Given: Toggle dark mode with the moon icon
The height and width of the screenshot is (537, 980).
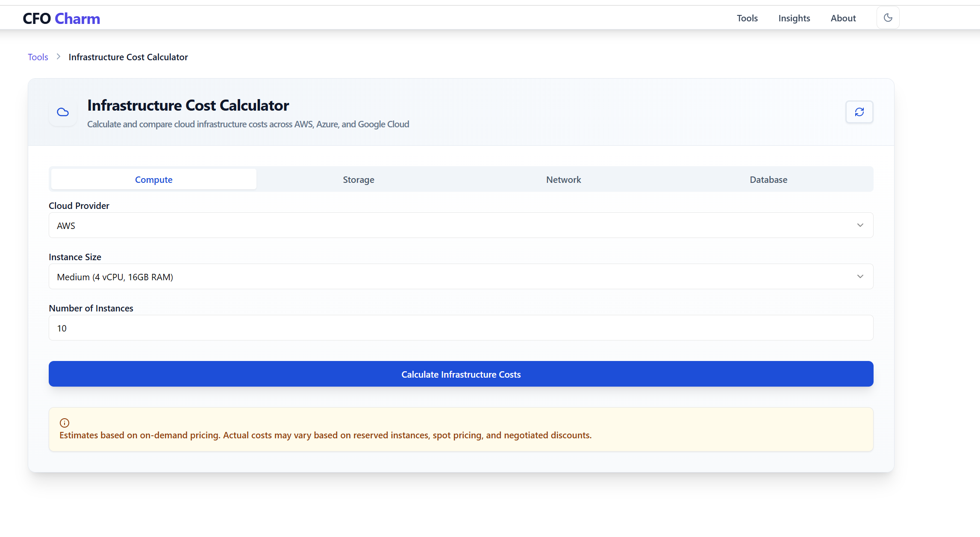Looking at the screenshot, I should pyautogui.click(x=888, y=18).
